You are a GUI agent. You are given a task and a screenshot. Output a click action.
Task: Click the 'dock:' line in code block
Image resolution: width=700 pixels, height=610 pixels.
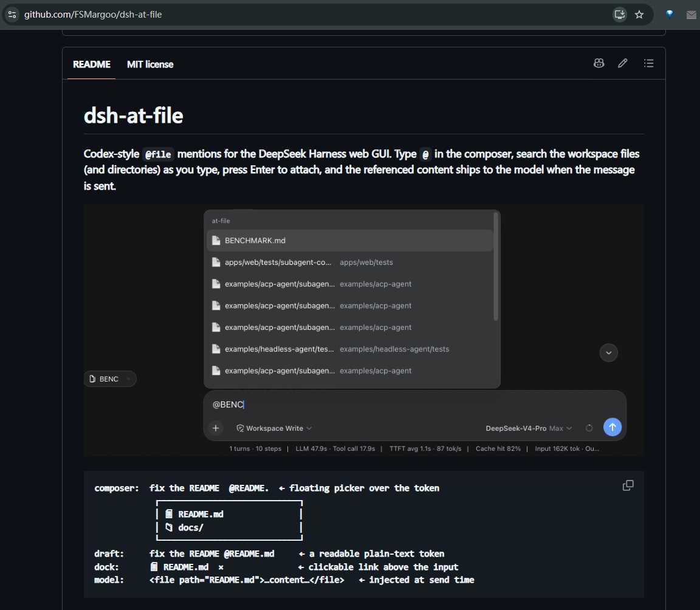coord(276,567)
